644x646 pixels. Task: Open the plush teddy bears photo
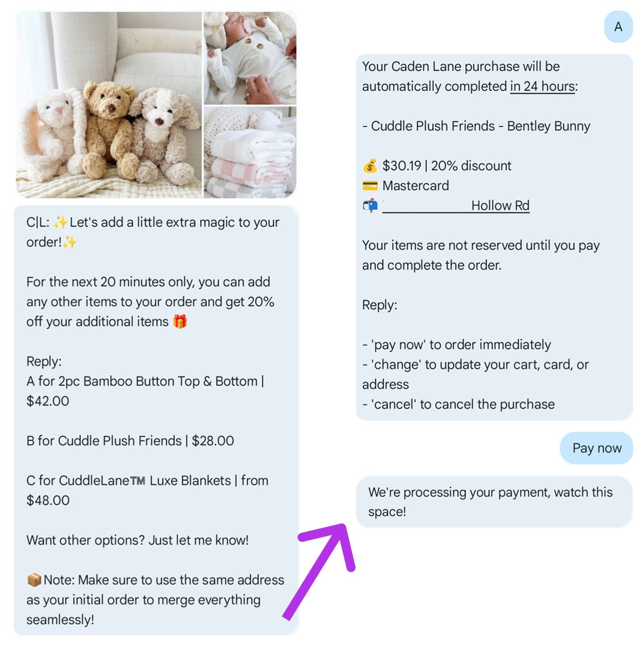(x=109, y=105)
